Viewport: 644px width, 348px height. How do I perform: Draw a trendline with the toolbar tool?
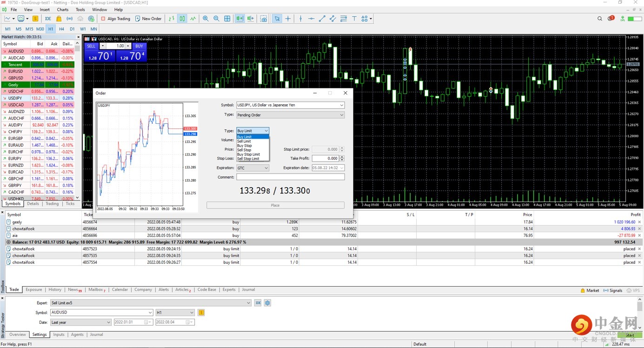pyautogui.click(x=322, y=19)
